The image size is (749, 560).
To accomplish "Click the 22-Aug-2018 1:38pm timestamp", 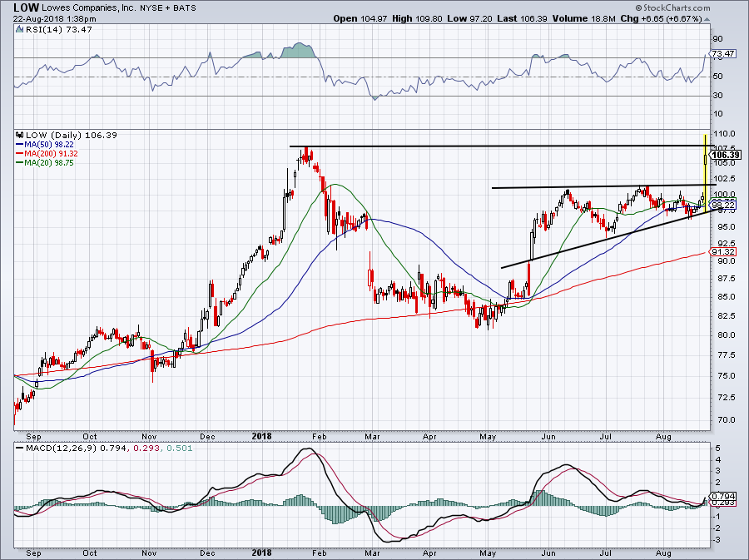I will tap(54, 19).
